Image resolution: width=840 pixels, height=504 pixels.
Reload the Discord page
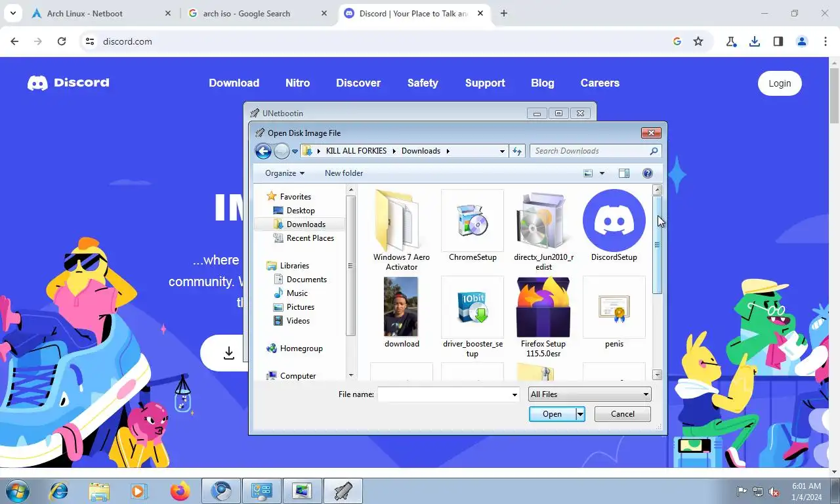point(62,41)
